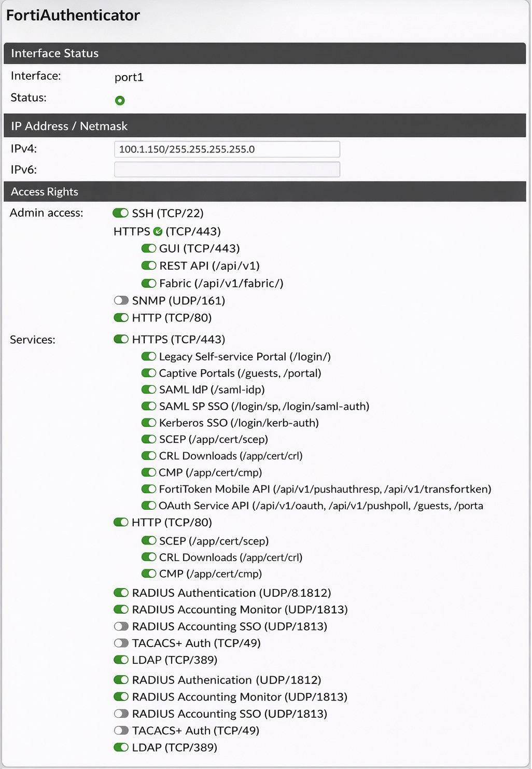Toggle the Services HTTPS (TCP/443) switch
Viewport: 532px width, 769px height.
[121, 339]
